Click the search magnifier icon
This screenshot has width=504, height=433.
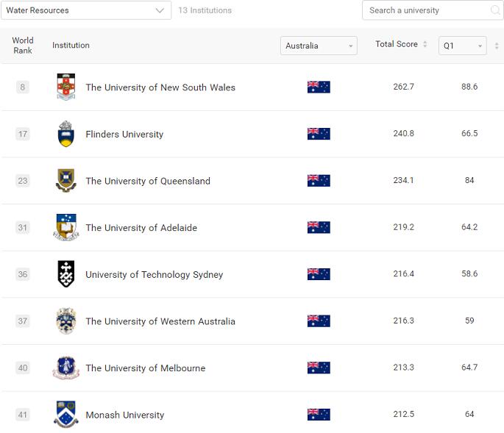click(x=495, y=10)
